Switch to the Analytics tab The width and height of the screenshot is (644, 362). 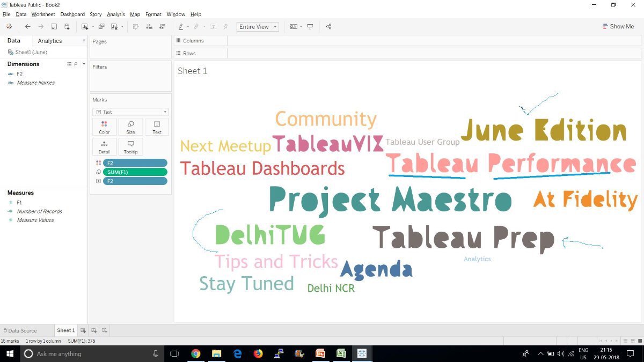[x=50, y=41]
